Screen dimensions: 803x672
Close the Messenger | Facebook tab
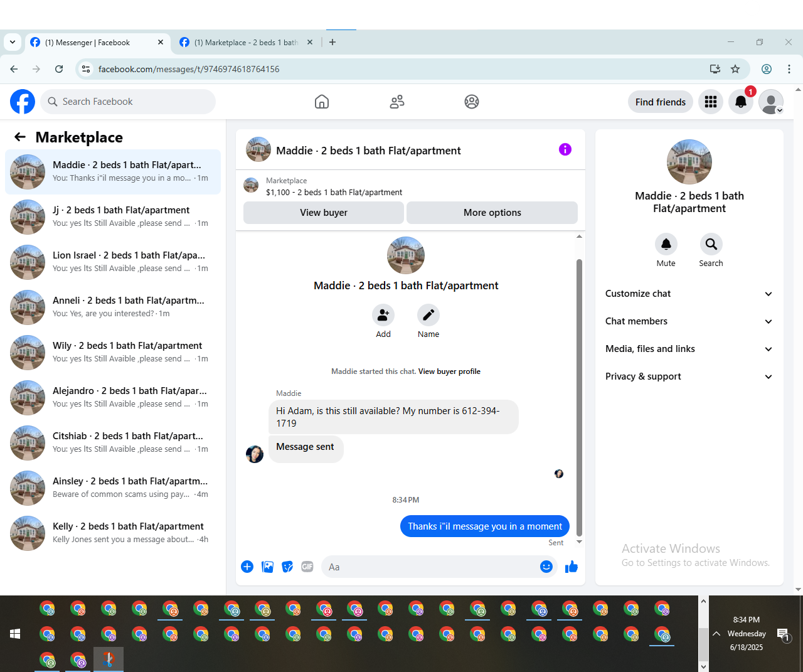(x=161, y=42)
